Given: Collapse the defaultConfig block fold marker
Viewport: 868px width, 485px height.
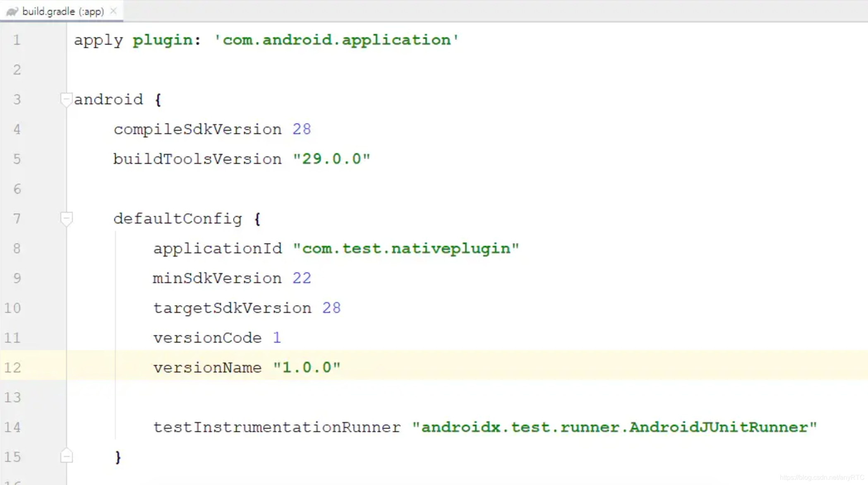Looking at the screenshot, I should (66, 219).
